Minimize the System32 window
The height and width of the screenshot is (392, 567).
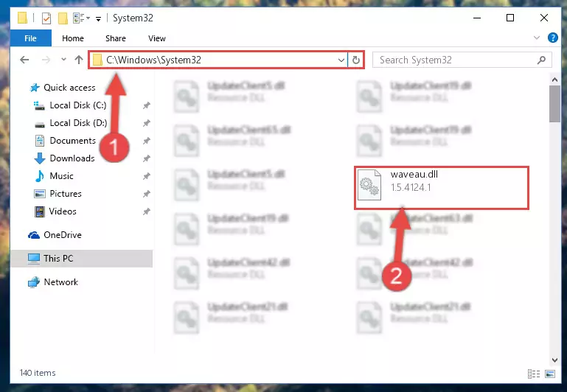click(477, 18)
